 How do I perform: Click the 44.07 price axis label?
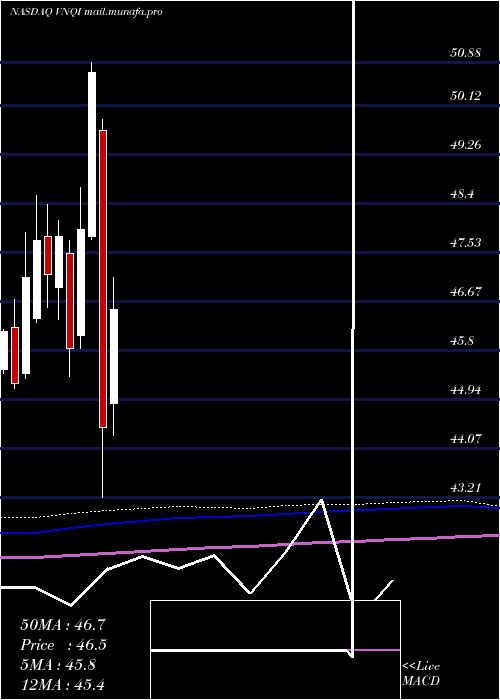[x=466, y=438]
